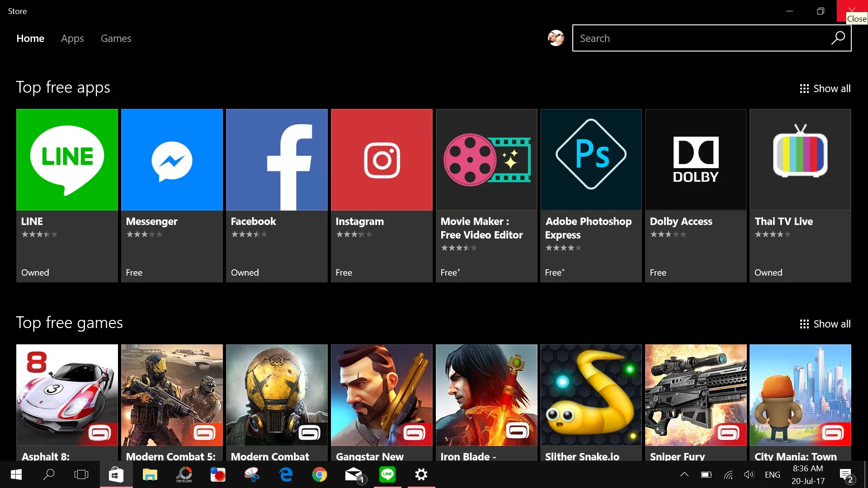
Task: Open the Slither Snake.io game tile
Action: point(591,402)
